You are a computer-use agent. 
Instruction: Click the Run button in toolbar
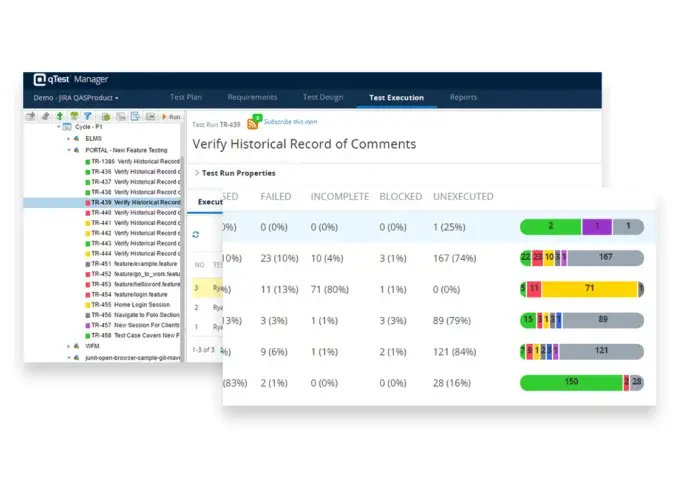click(x=170, y=117)
